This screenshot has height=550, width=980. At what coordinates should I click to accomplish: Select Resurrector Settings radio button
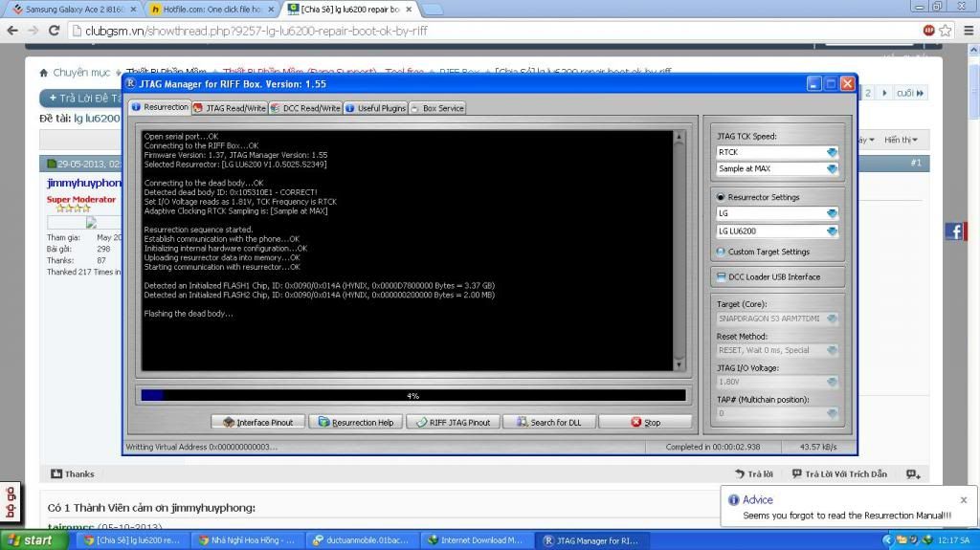pos(721,197)
